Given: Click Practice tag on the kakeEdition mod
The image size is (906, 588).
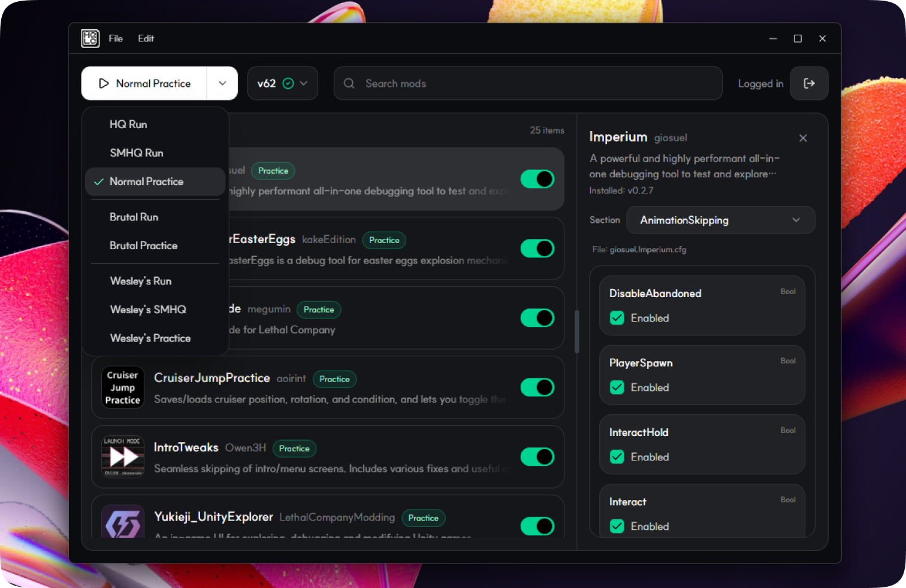Looking at the screenshot, I should coord(384,240).
